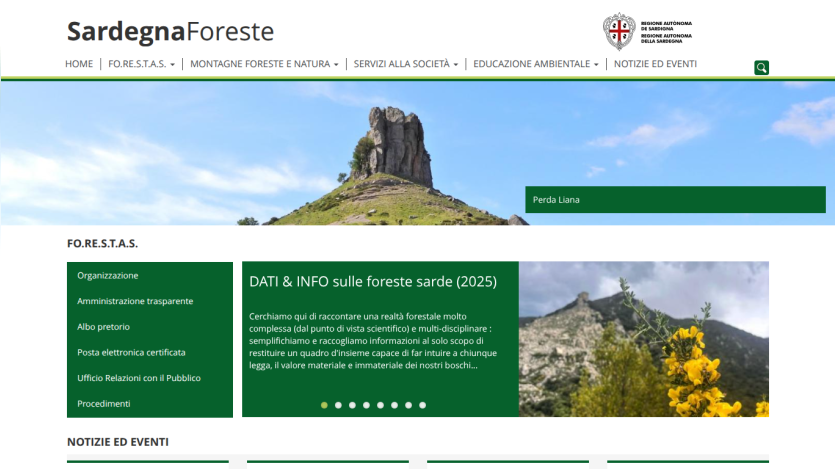Select the fifth carousel dot

click(x=380, y=405)
